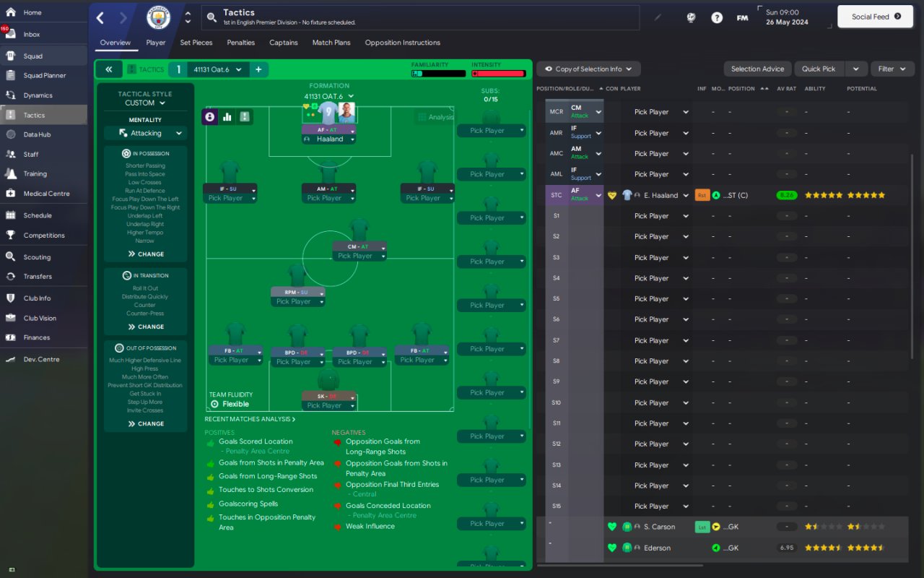The width and height of the screenshot is (924, 578).
Task: Switch to the player-icon pitch view
Action: tap(210, 116)
